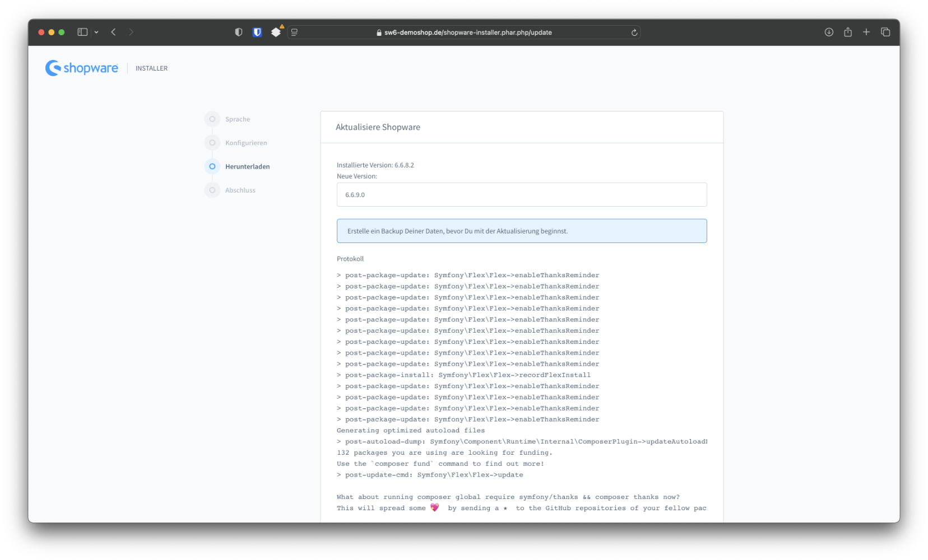Show the Safari downloads list
928x560 pixels.
point(829,32)
